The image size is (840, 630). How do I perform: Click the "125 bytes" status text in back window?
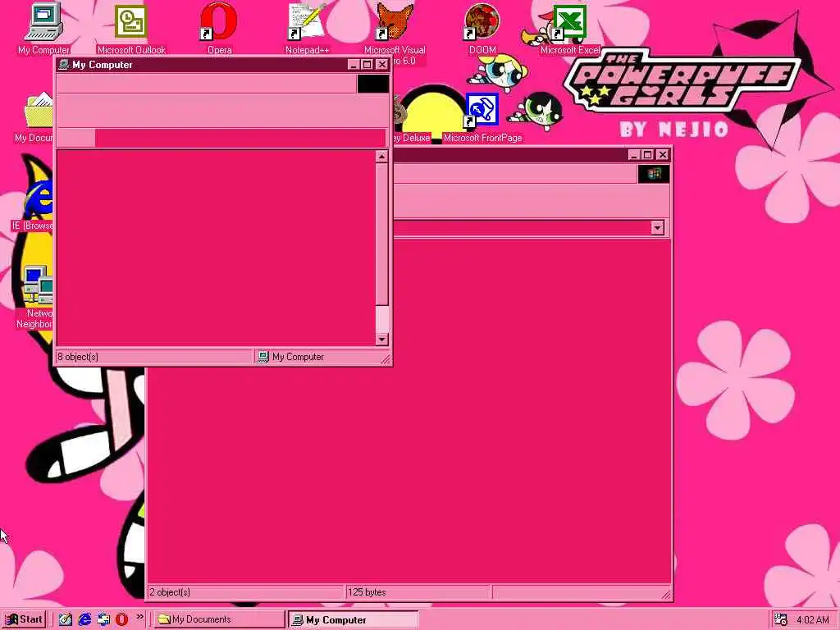(x=367, y=592)
